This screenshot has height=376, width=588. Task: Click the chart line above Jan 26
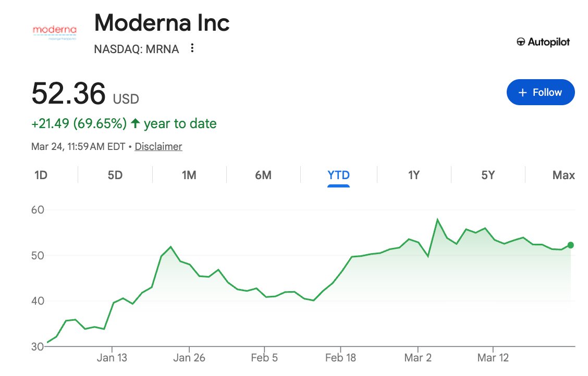pos(189,265)
